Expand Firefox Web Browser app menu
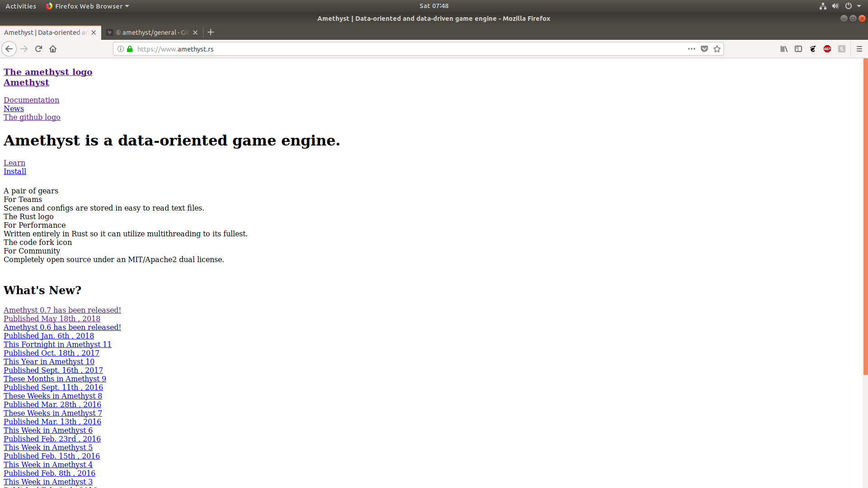868x488 pixels. pyautogui.click(x=87, y=6)
